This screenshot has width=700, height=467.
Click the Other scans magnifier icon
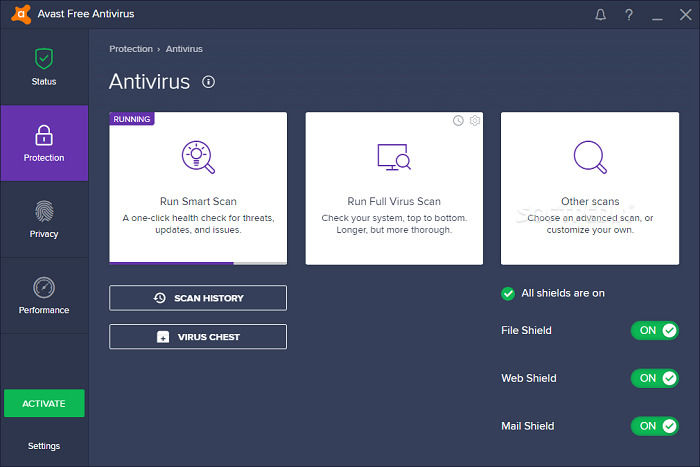[x=589, y=157]
